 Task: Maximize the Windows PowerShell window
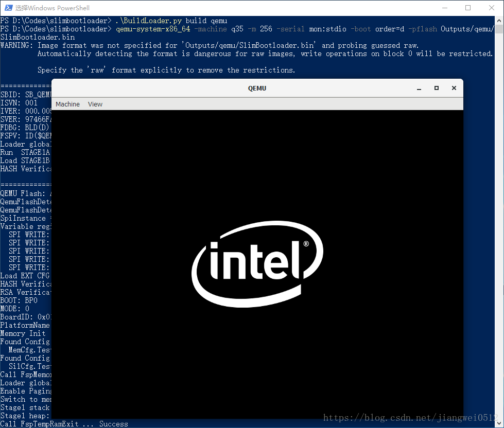click(x=468, y=8)
